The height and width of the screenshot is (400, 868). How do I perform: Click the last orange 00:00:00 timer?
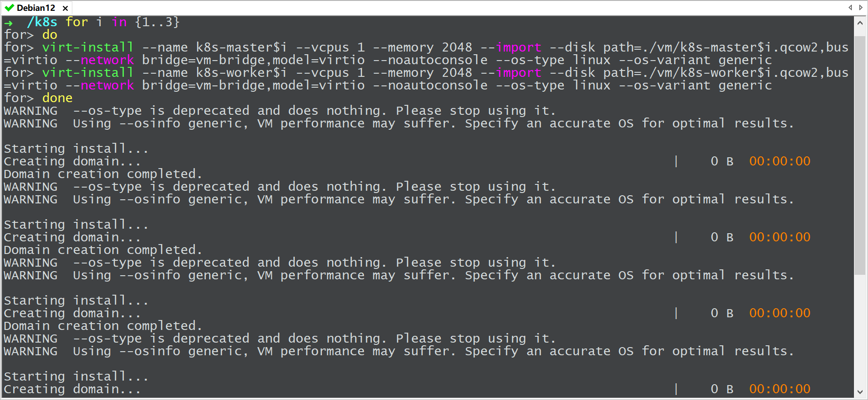pos(780,389)
